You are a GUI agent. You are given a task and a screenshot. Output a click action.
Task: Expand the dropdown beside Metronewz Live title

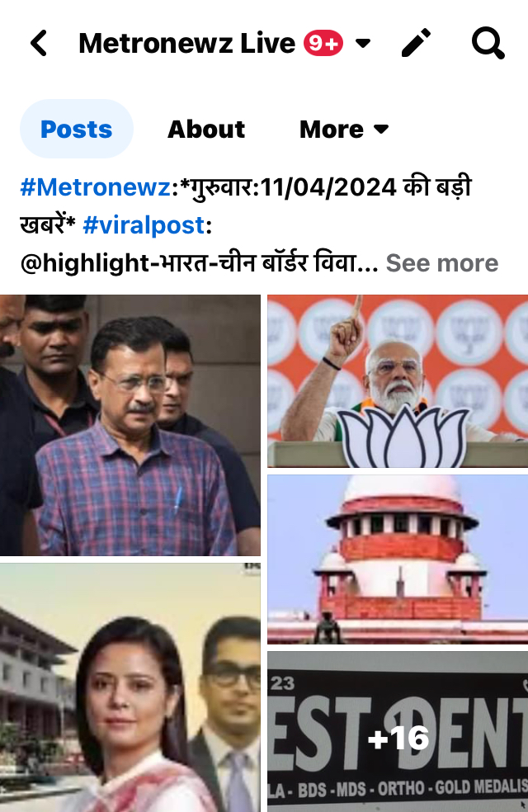click(x=363, y=43)
